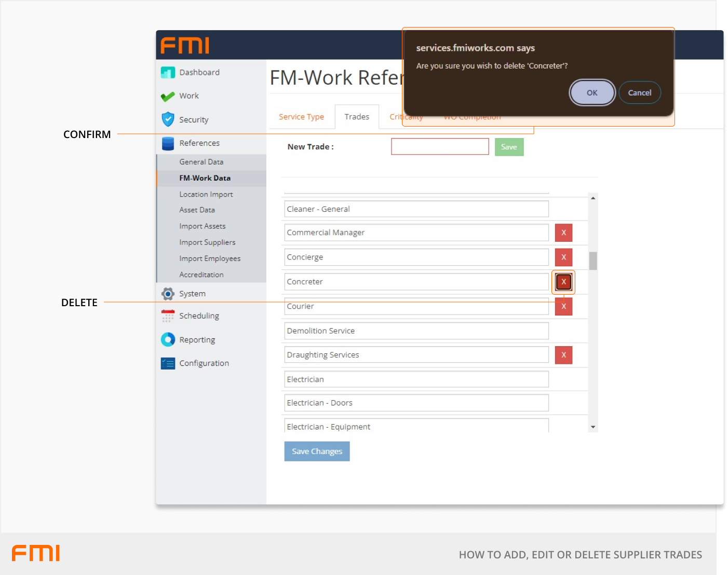Click the green checkmark Work icon

(168, 97)
